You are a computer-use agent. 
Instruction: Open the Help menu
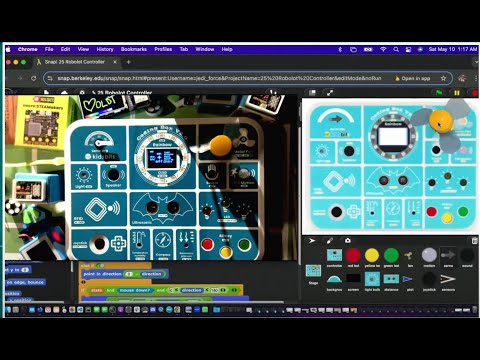(227, 49)
